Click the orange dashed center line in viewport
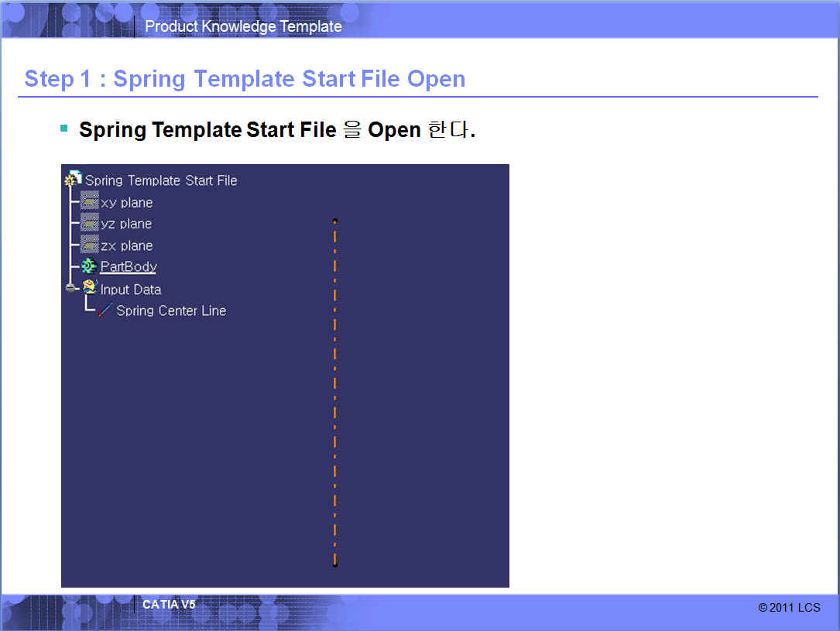840x631 pixels. [x=335, y=387]
